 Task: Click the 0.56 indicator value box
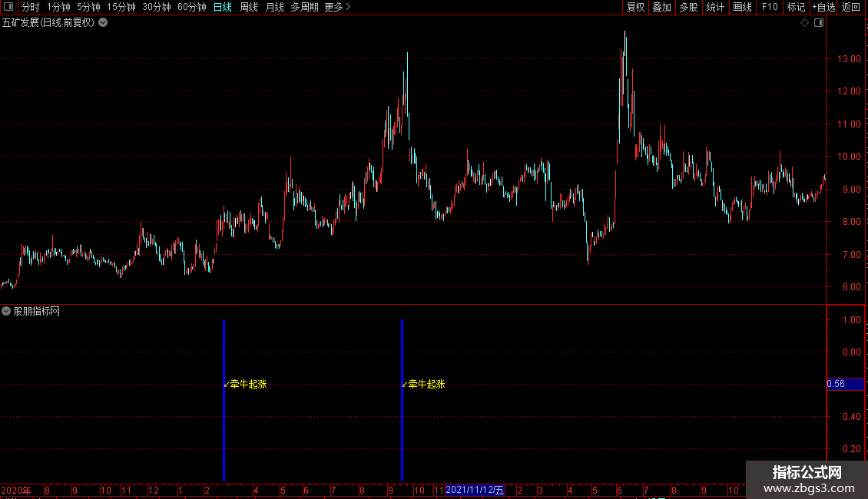845,384
